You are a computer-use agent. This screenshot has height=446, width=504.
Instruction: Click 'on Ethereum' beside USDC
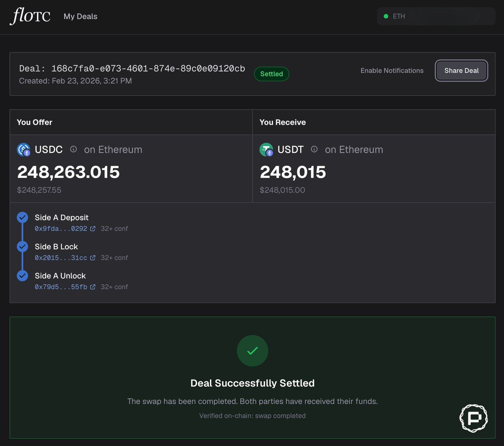click(x=113, y=149)
